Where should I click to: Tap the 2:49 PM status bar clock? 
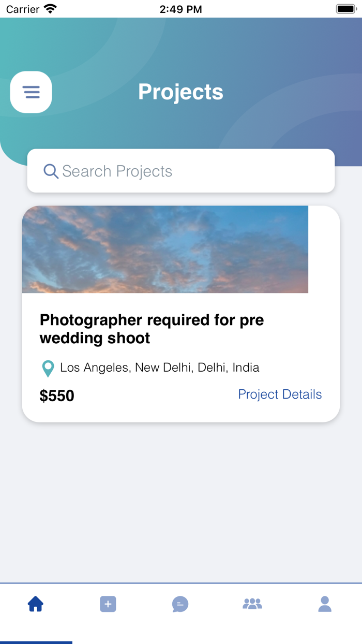click(180, 9)
